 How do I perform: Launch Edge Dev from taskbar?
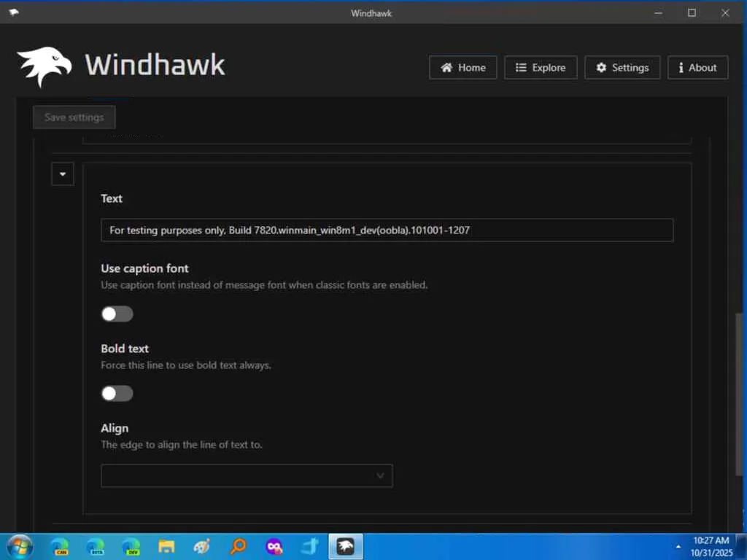click(131, 546)
